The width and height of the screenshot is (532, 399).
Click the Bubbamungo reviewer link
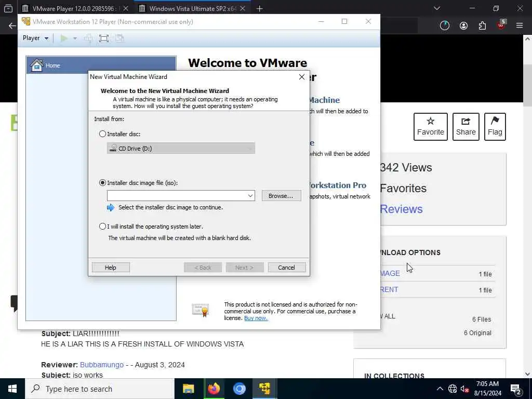point(102,365)
